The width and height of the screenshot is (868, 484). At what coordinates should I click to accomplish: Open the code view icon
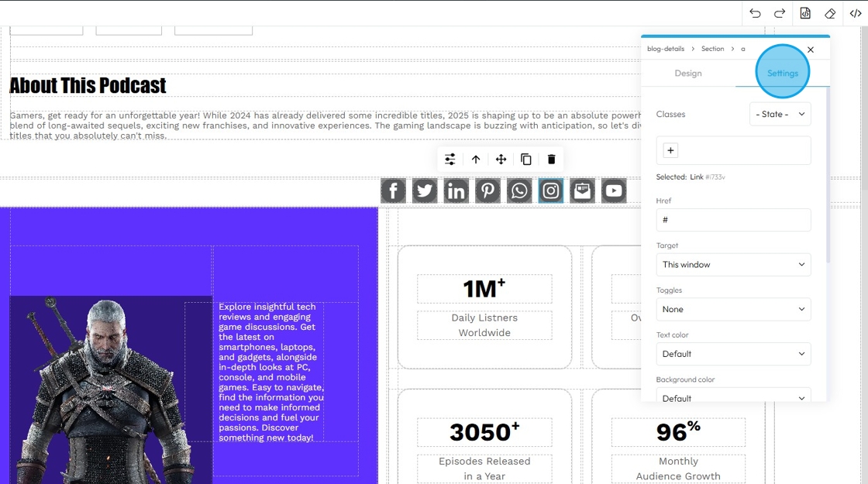coord(856,13)
